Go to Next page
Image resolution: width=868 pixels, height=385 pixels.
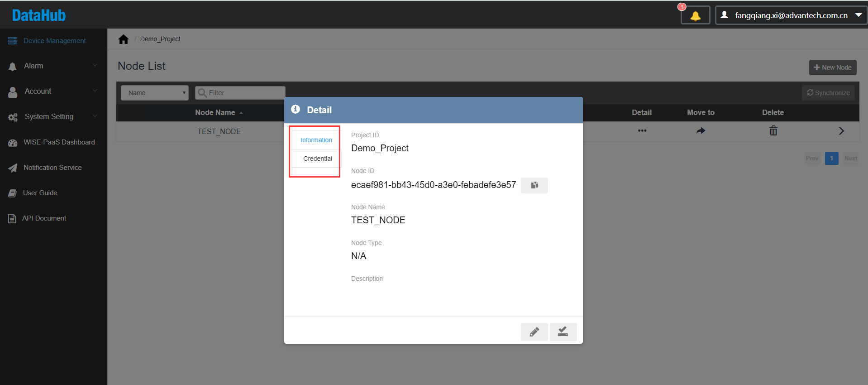coord(851,159)
